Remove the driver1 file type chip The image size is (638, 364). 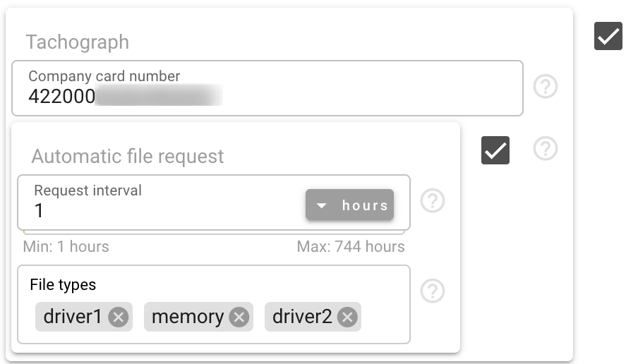[x=119, y=317]
